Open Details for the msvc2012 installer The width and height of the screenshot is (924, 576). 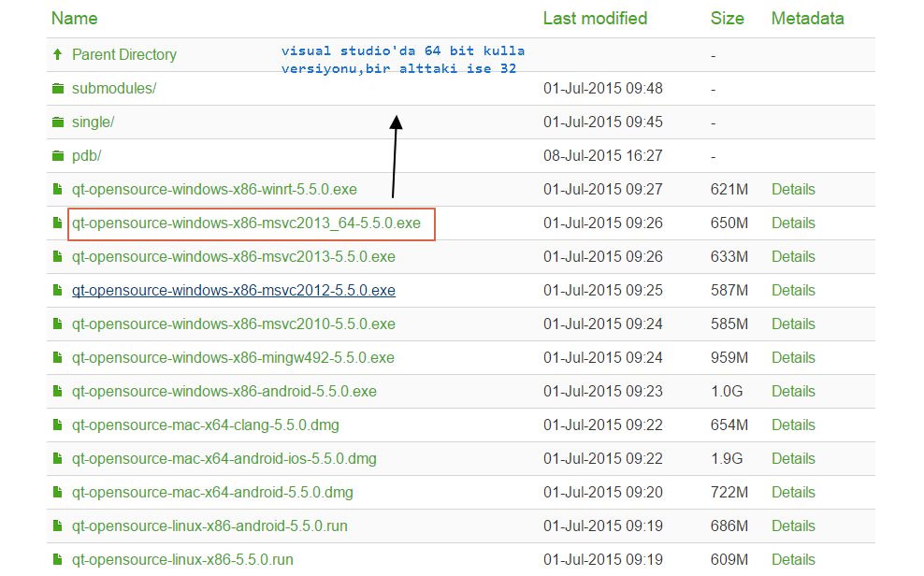[x=793, y=290]
